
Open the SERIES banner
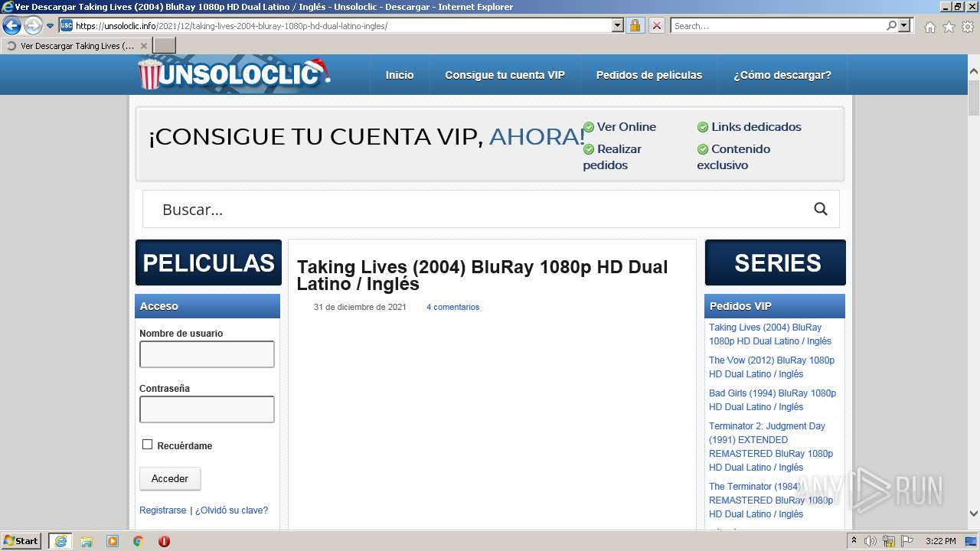[776, 262]
